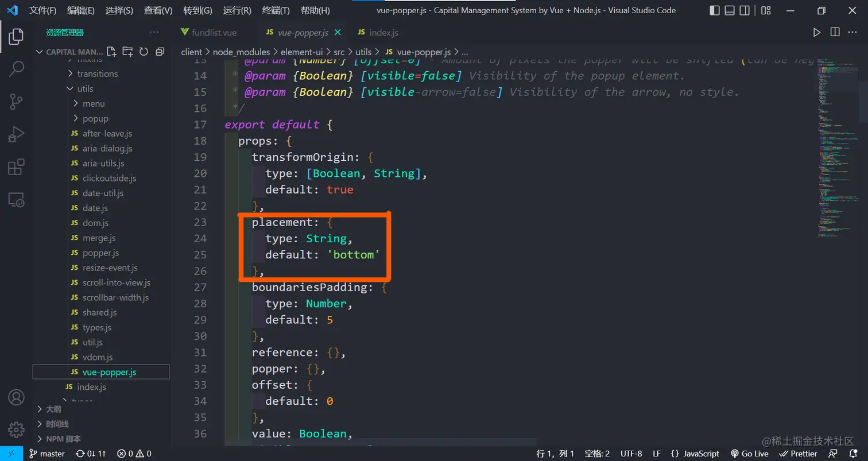Image resolution: width=868 pixels, height=461 pixels.
Task: Close the vue-popper.js editor tab
Action: (338, 33)
